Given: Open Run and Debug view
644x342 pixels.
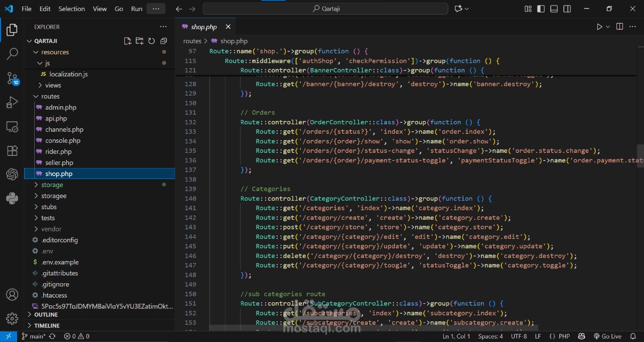Looking at the screenshot, I should tap(12, 103).
